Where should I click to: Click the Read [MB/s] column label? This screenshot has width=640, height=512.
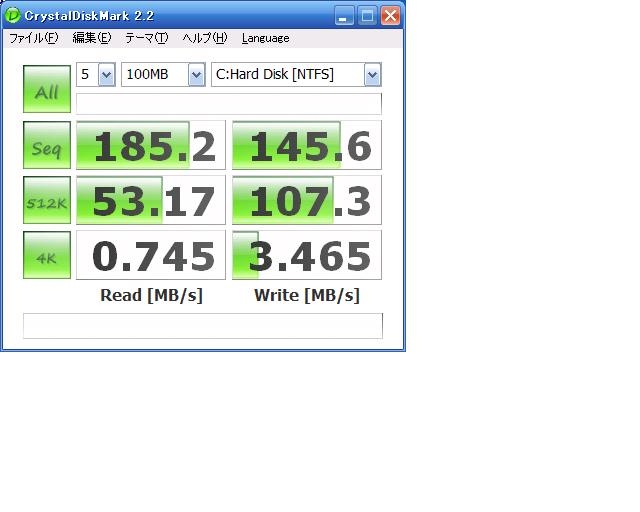pos(151,295)
